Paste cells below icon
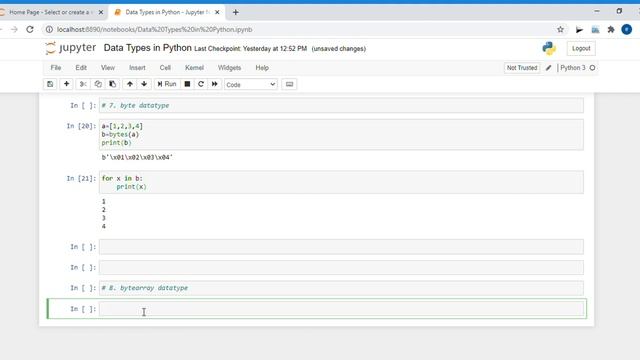The width and height of the screenshot is (640, 360). coord(112,84)
